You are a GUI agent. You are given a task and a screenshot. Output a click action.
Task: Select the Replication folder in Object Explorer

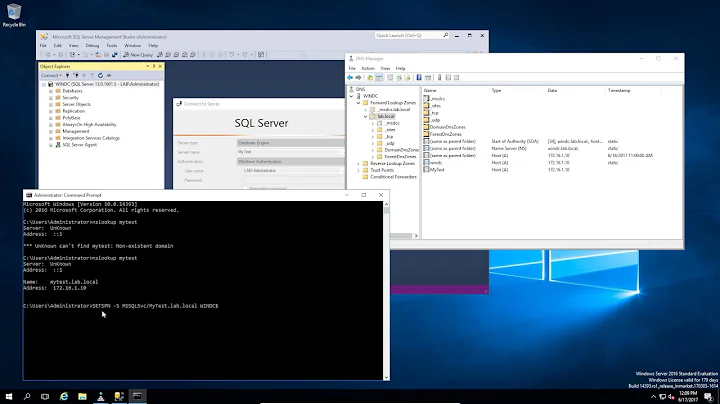(x=73, y=111)
